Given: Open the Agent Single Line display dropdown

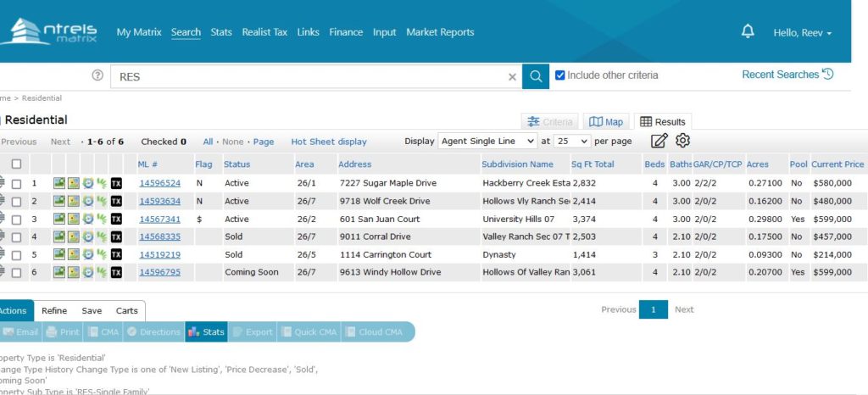Looking at the screenshot, I should pyautogui.click(x=487, y=141).
